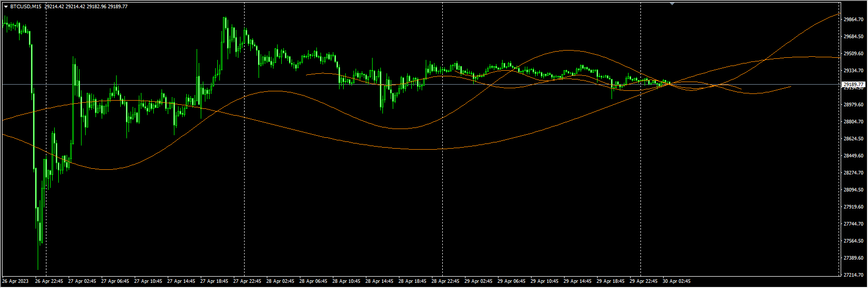Click the highlighted current price label 29189.77

(853, 84)
